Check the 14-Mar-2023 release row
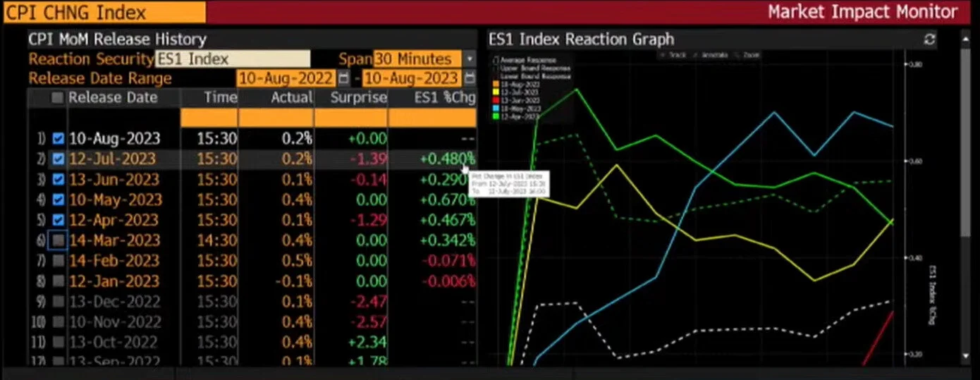The image size is (980, 380). point(59,240)
